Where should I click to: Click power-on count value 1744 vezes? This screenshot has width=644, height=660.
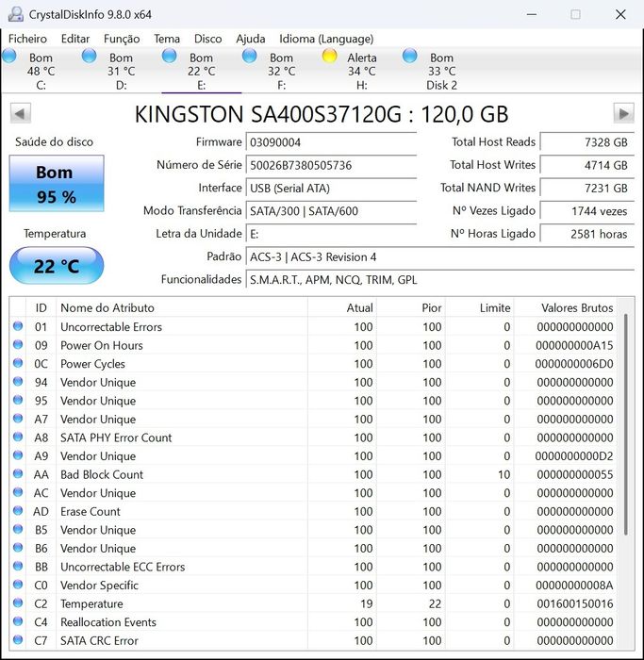[587, 211]
